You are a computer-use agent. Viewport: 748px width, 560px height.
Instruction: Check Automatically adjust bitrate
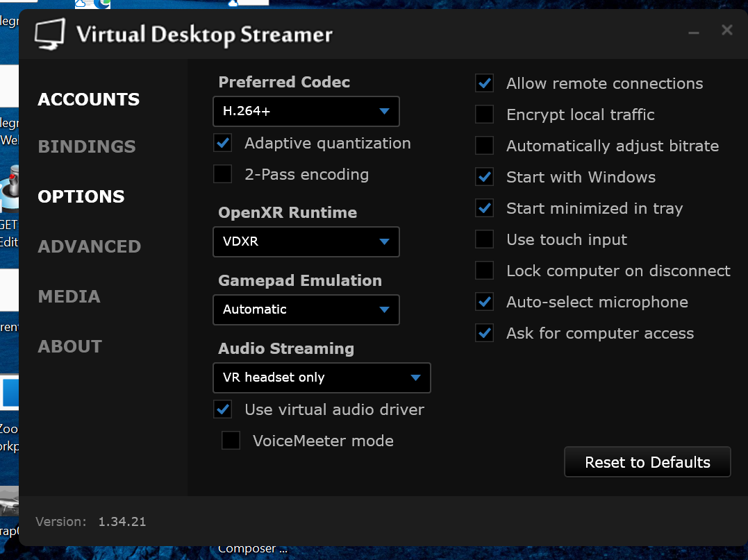pos(485,145)
